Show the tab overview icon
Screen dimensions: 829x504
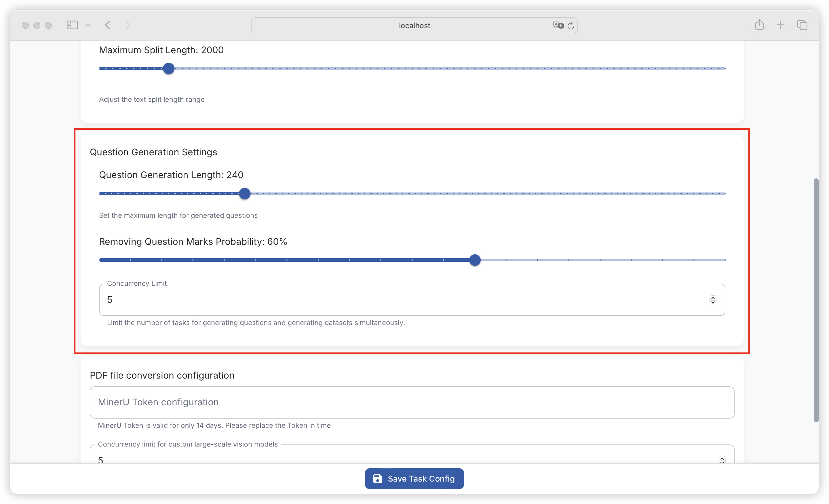pyautogui.click(x=802, y=25)
